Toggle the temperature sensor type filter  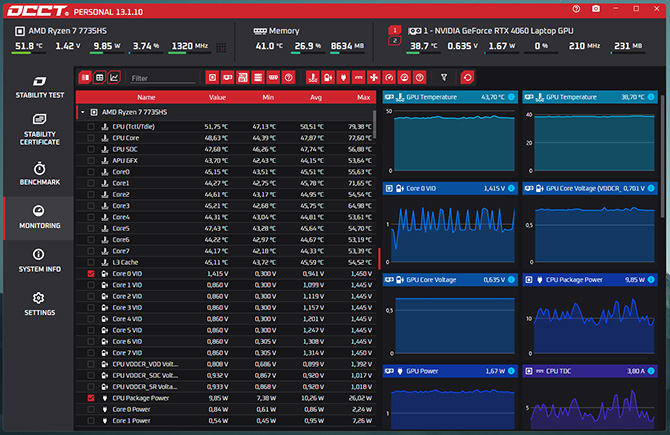[x=313, y=77]
